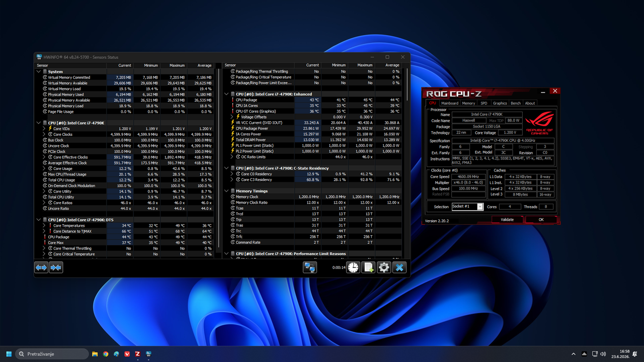This screenshot has height=362, width=644.
Task: Expand the Core Temperatures row
Action: (44, 226)
